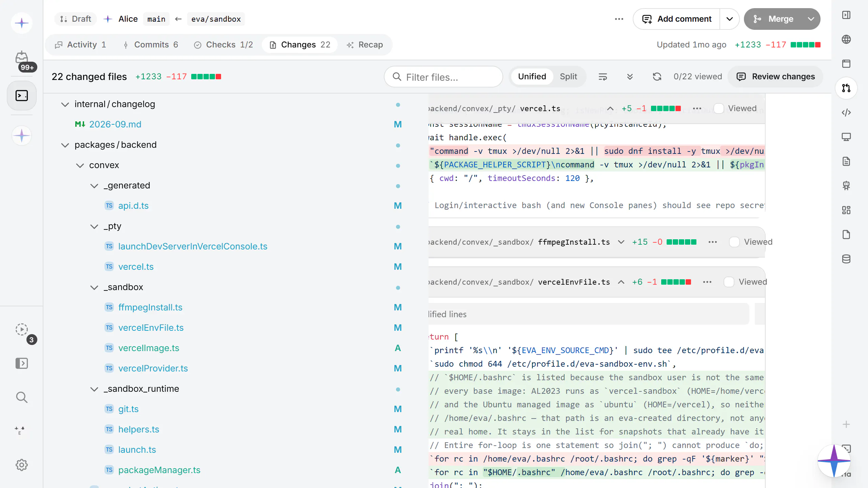Click the Add comment button
The image size is (868, 488).
[677, 19]
